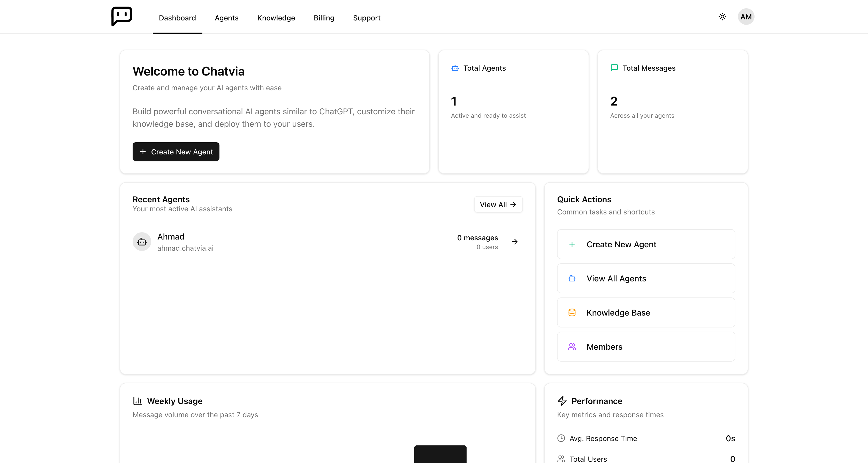The width and height of the screenshot is (868, 463).
Task: Click the Avg. Response Time '0s' value
Action: point(730,438)
